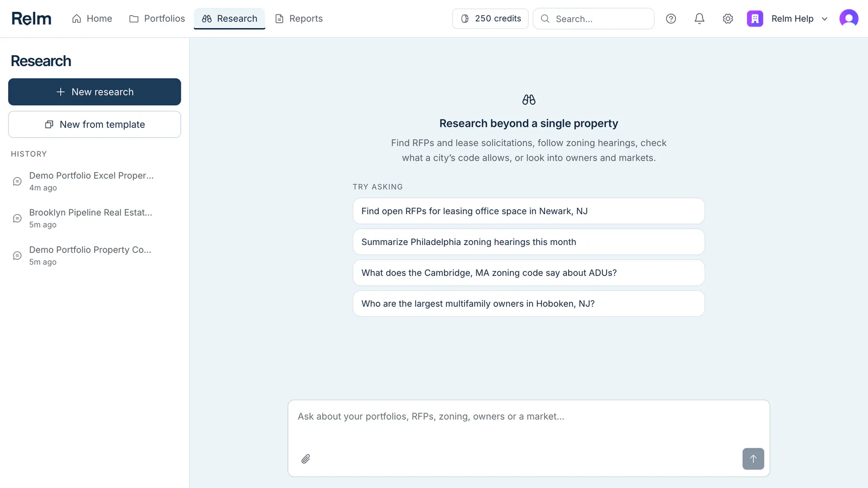The image size is (868, 488).
Task: Click the send arrow button
Action: [754, 459]
